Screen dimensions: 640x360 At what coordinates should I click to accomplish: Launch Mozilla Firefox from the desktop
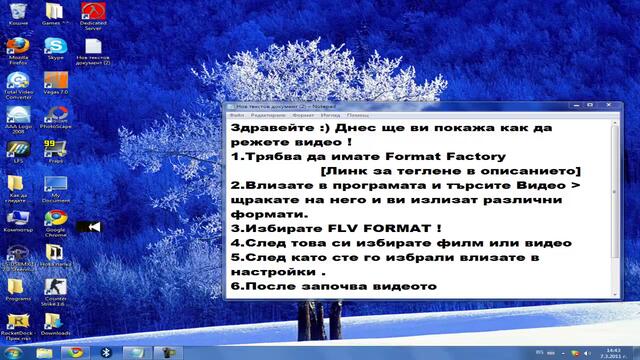18,51
